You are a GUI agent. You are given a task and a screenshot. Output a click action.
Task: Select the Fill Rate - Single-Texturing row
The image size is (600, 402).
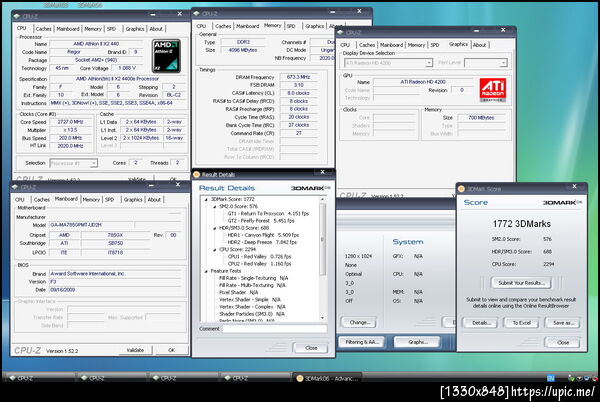[x=253, y=278]
